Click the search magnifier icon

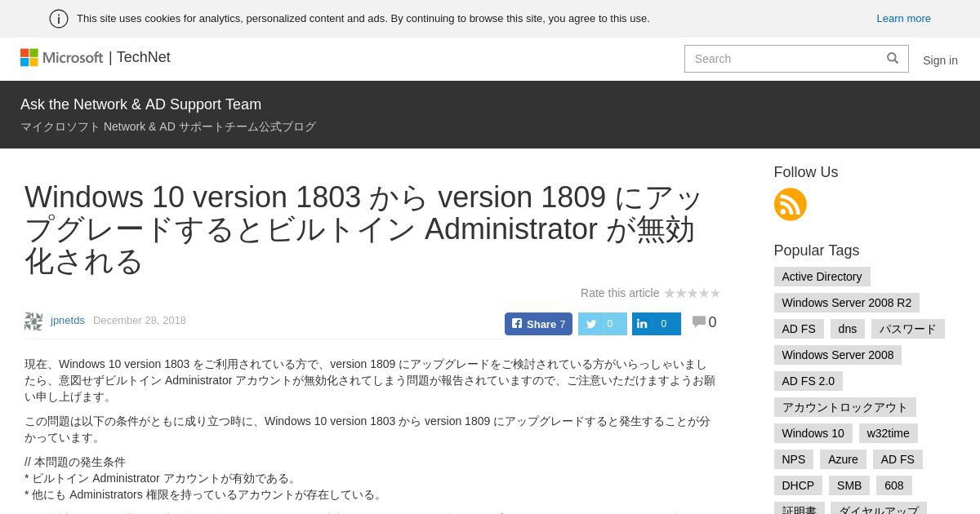[x=893, y=58]
